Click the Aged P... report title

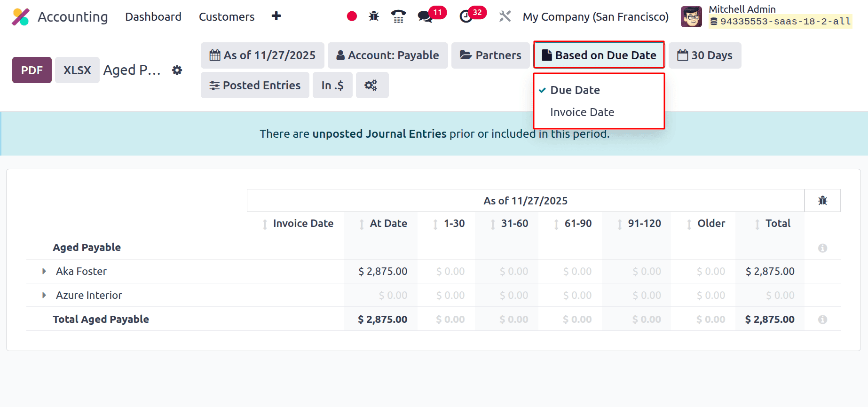(132, 70)
